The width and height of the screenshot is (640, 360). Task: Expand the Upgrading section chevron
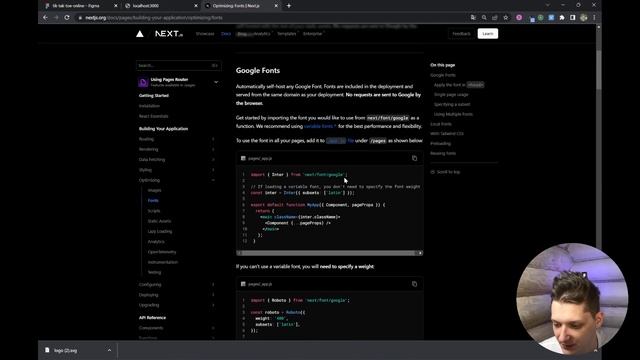tap(213, 305)
